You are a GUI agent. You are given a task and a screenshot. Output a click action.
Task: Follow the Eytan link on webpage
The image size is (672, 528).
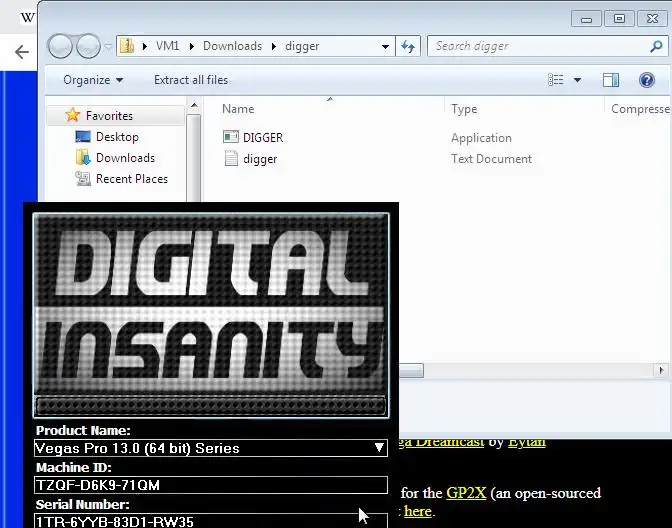(x=527, y=442)
